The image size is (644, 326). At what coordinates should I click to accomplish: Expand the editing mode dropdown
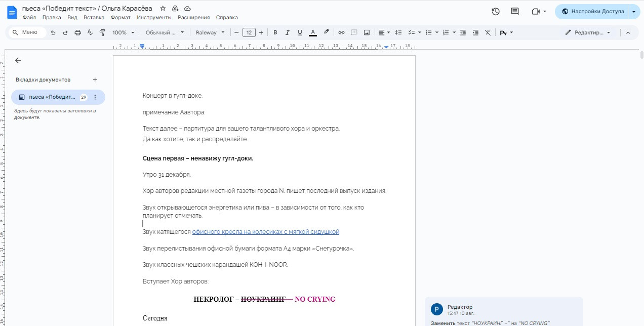(588, 32)
